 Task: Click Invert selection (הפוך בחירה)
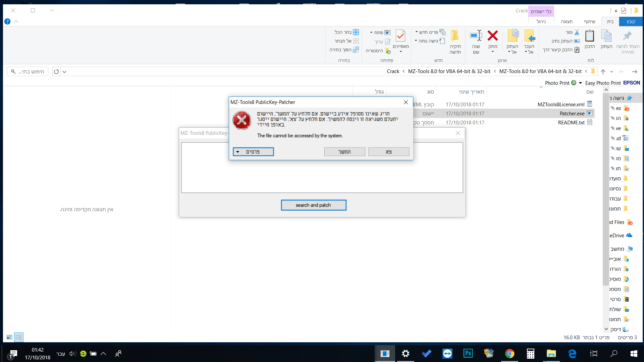click(344, 50)
